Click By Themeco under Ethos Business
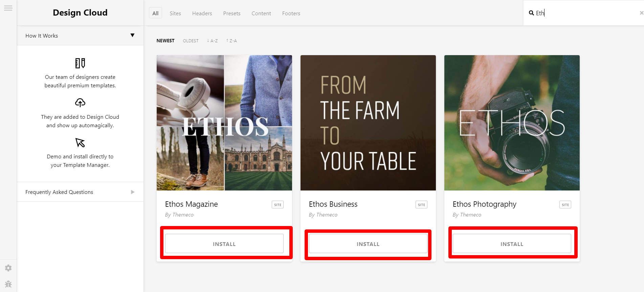The height and width of the screenshot is (292, 644). point(323,215)
